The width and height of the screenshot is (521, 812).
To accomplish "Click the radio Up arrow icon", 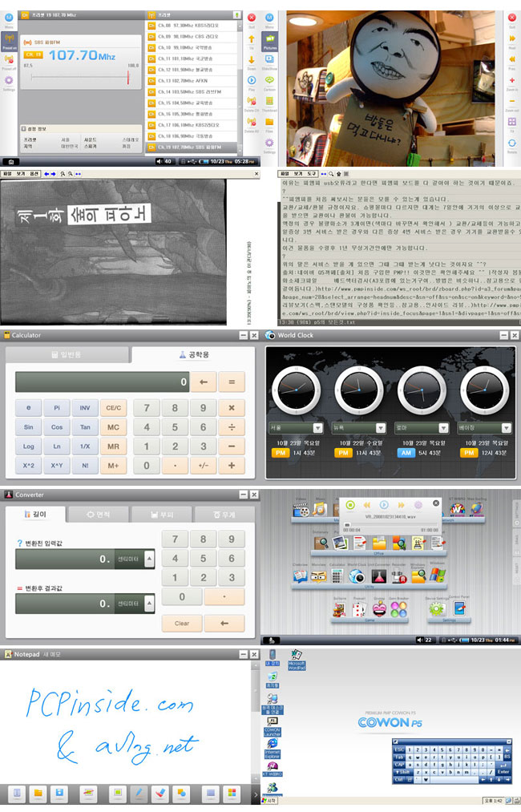I will point(252,39).
